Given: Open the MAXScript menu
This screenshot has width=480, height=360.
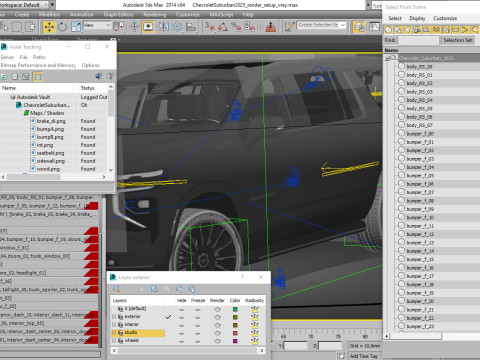Looking at the screenshot, I should [221, 14].
